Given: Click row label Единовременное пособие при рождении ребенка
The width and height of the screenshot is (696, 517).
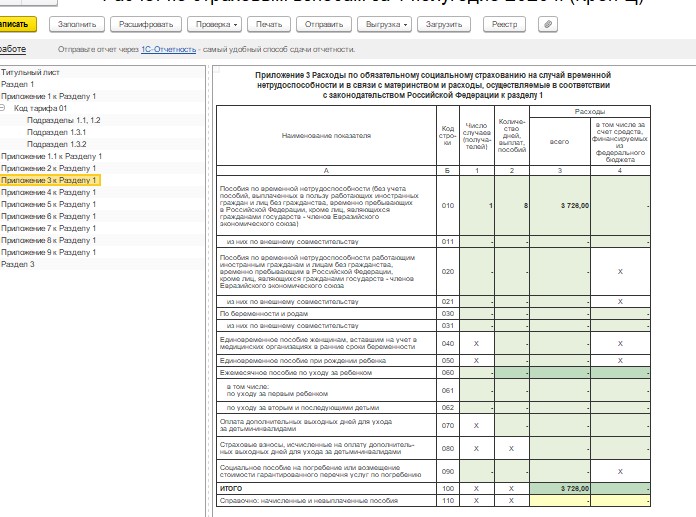Looking at the screenshot, I should click(x=303, y=360).
